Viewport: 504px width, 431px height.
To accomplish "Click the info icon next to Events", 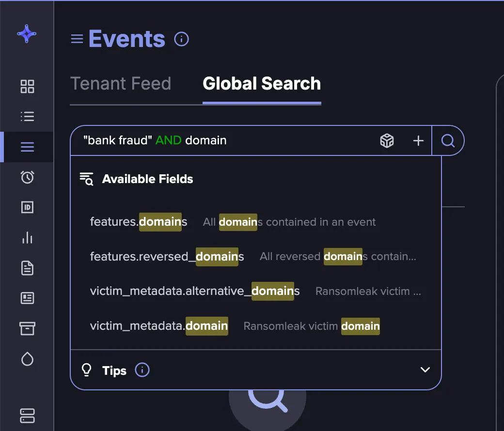I will coord(181,39).
